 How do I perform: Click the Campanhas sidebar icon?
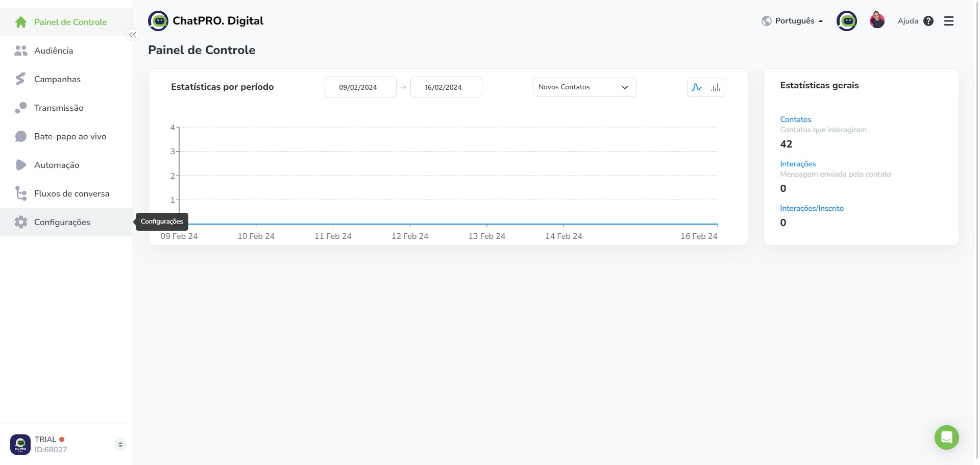click(20, 79)
